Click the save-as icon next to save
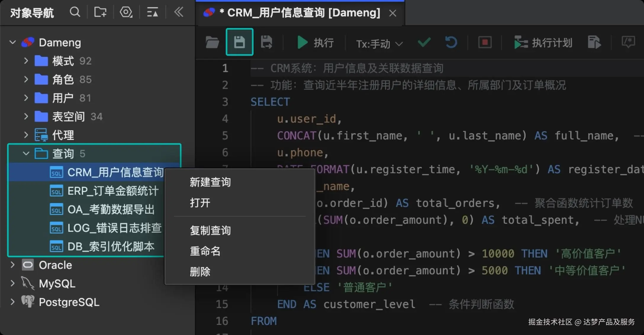 click(x=266, y=42)
